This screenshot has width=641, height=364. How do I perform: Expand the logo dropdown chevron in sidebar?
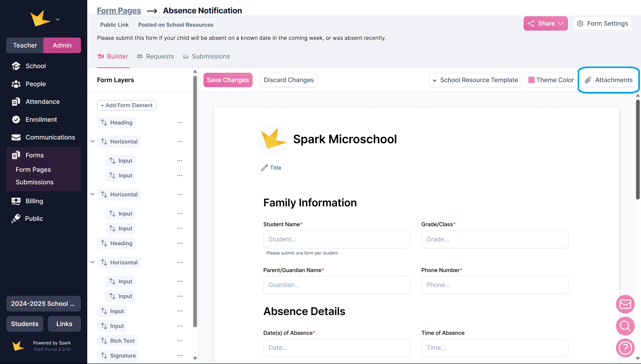tap(58, 20)
